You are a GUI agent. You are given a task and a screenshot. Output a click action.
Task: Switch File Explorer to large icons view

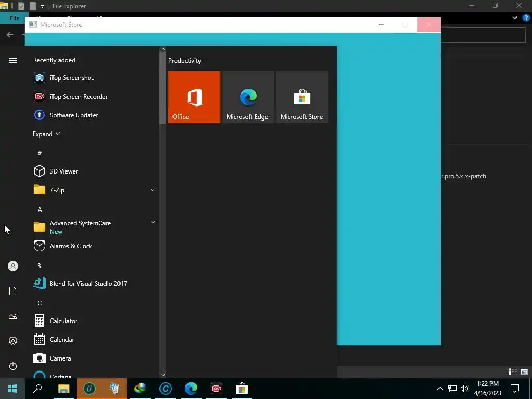pyautogui.click(x=524, y=372)
